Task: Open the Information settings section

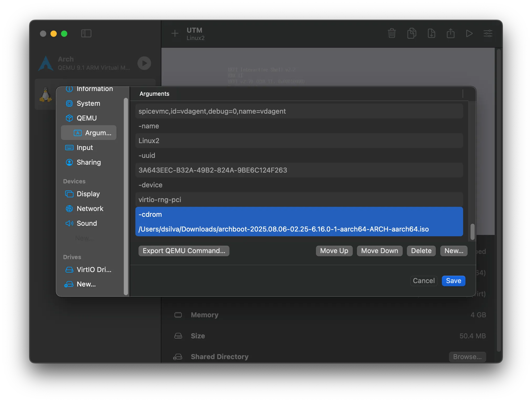Action: click(89, 89)
